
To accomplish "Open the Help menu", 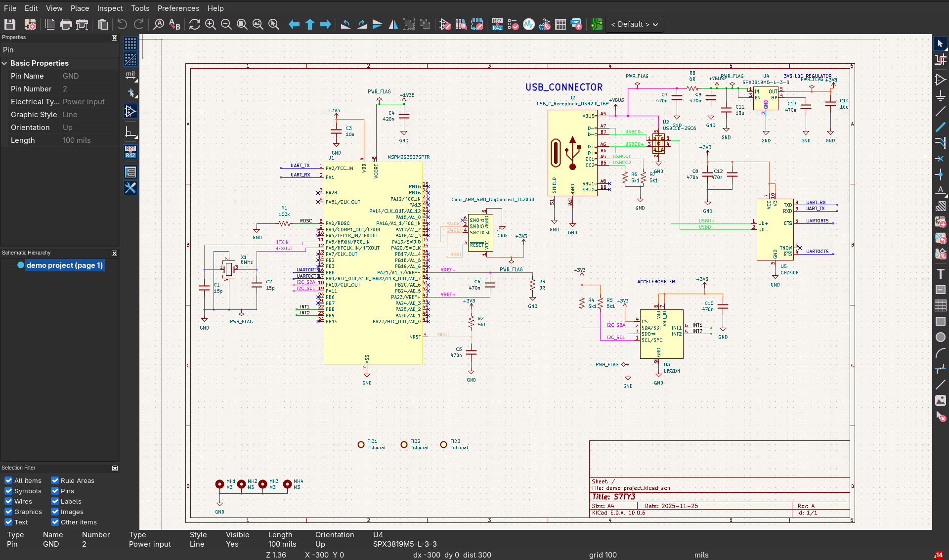I will (x=216, y=8).
